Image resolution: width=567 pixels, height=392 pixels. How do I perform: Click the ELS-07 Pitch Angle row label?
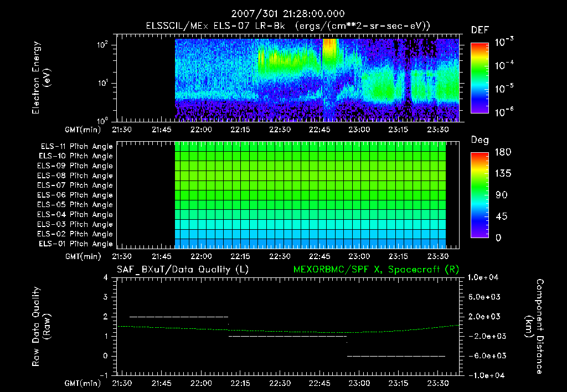tap(75, 185)
